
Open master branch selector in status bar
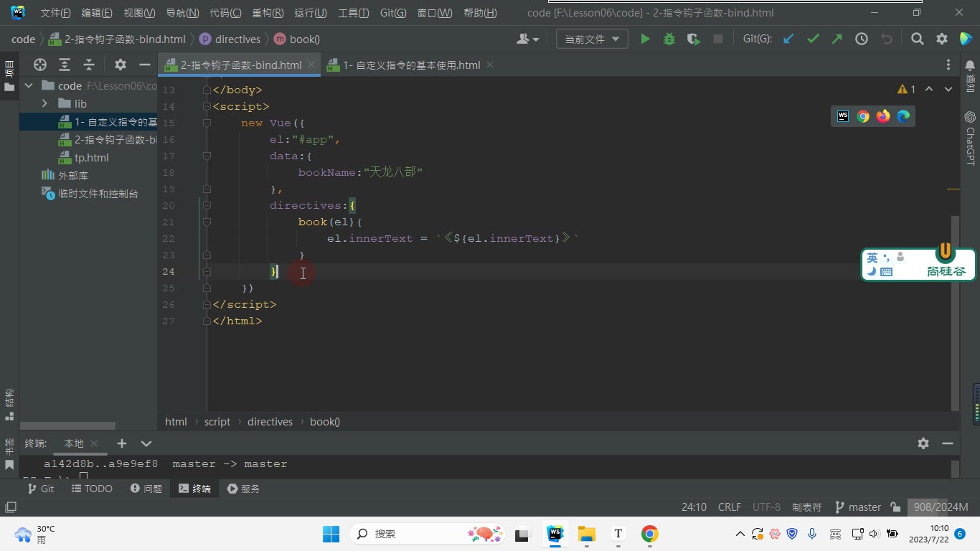858,507
